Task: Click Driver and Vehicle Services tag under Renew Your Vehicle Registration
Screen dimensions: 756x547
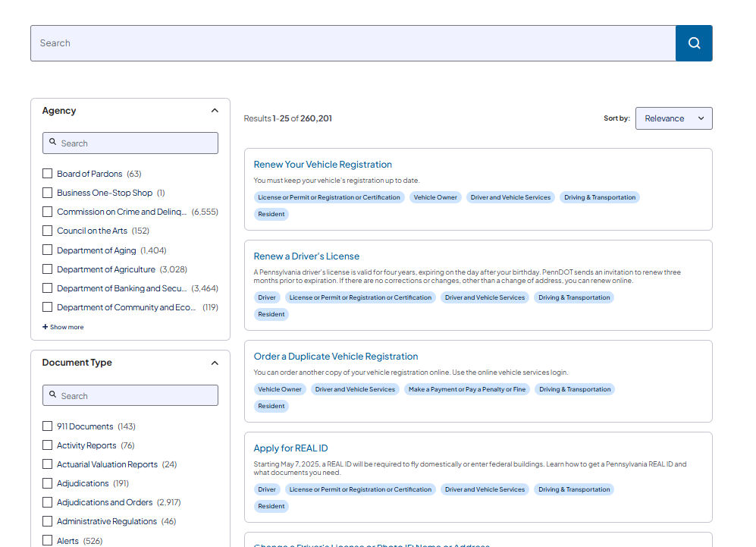Action: coord(510,197)
